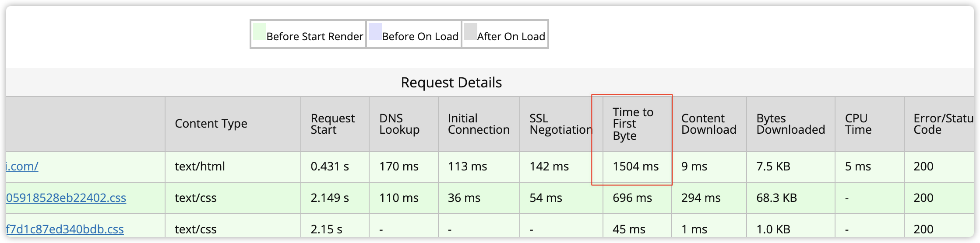Open the 05918528eb22402.css link

click(x=66, y=198)
